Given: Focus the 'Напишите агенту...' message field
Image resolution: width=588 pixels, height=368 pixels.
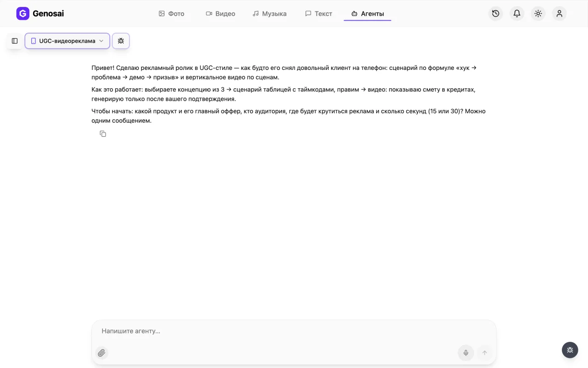Looking at the screenshot, I should point(294,331).
